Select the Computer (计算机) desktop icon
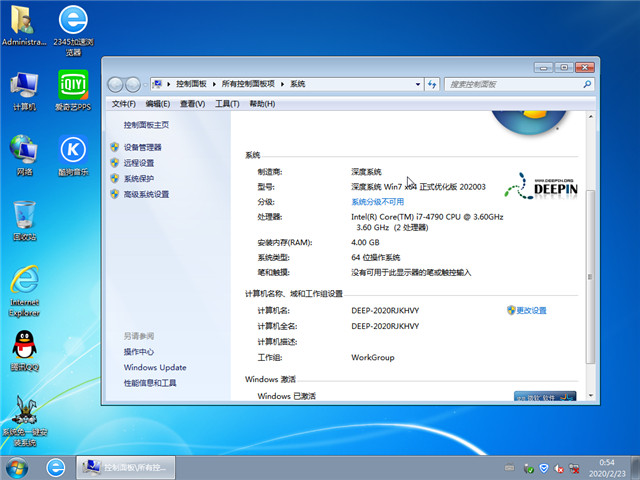640x480 pixels. pyautogui.click(x=24, y=91)
